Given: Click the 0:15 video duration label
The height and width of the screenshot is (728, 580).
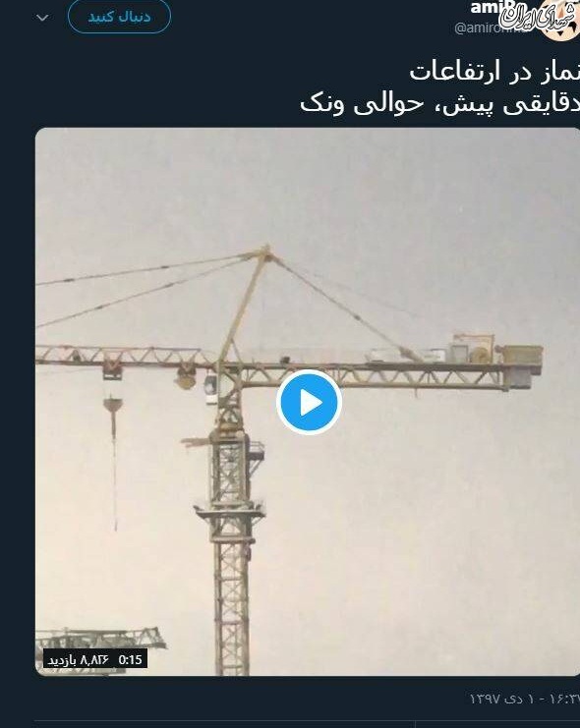Looking at the screenshot, I should tap(130, 660).
